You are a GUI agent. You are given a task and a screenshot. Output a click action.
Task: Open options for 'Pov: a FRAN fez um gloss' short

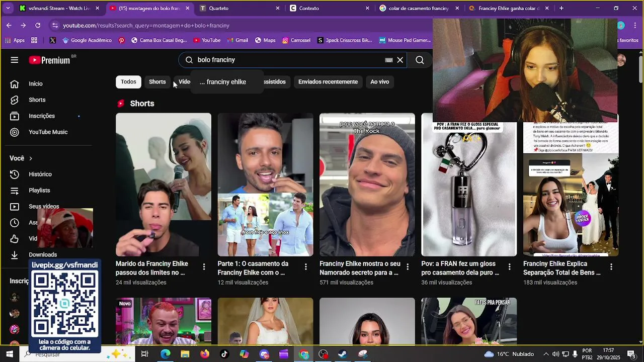pyautogui.click(x=509, y=267)
